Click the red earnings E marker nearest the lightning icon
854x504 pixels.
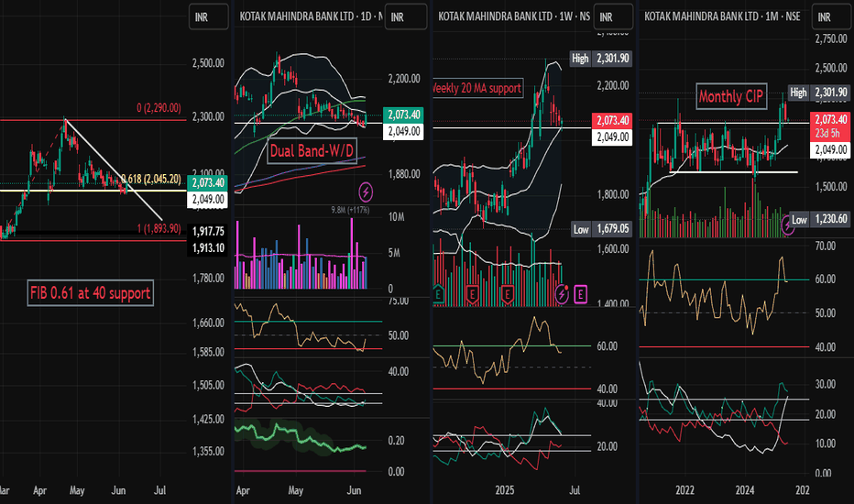coord(507,295)
